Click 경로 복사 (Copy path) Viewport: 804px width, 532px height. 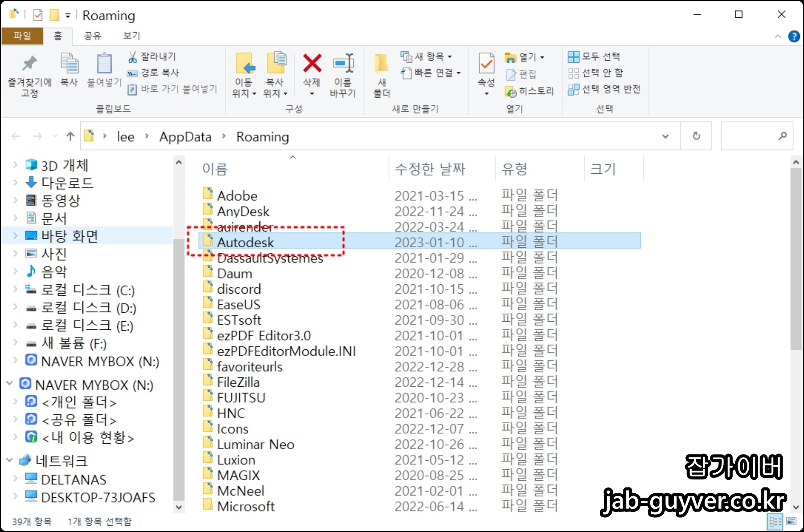tap(153, 73)
